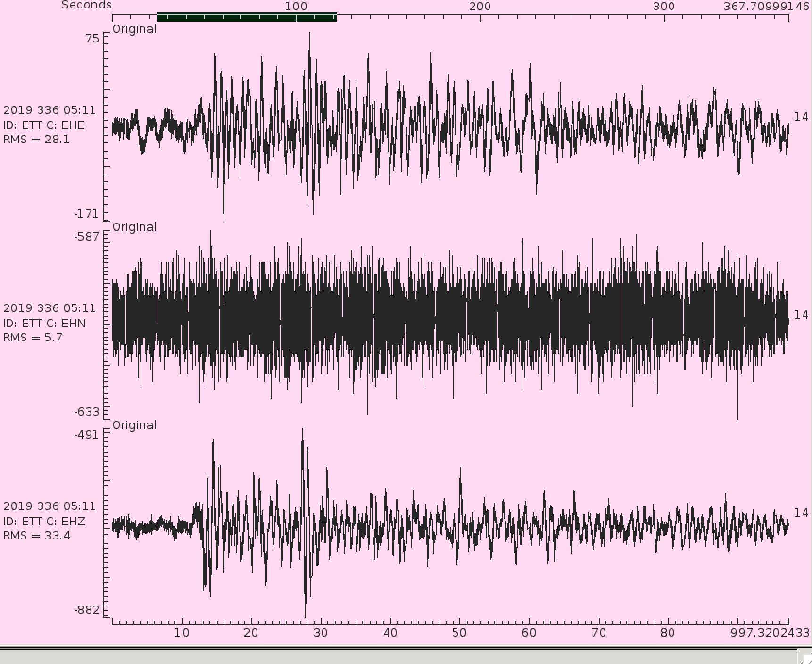Click the 'RMS = 33.4' value

point(36,536)
